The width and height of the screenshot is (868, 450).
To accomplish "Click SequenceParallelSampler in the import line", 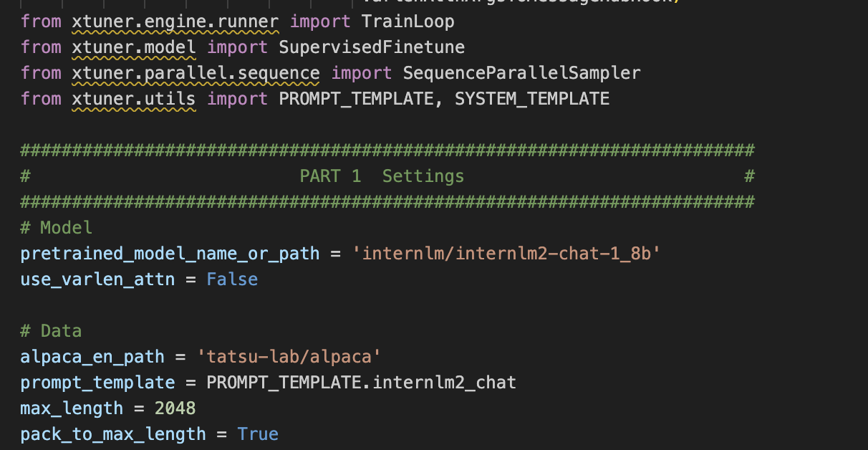I will [521, 73].
